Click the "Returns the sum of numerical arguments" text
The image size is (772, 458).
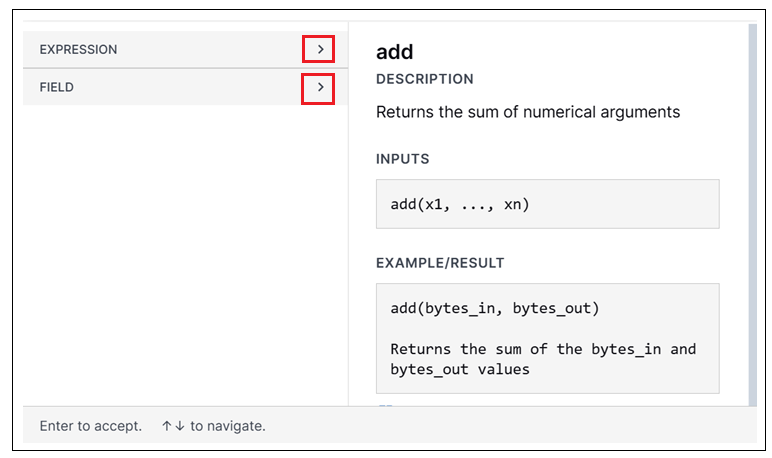pyautogui.click(x=527, y=112)
